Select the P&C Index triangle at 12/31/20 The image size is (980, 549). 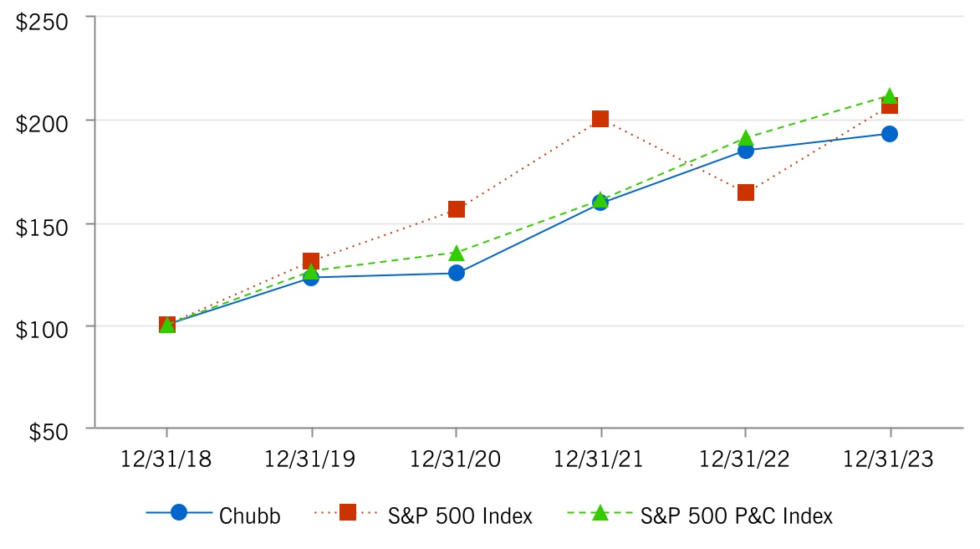tap(456, 253)
